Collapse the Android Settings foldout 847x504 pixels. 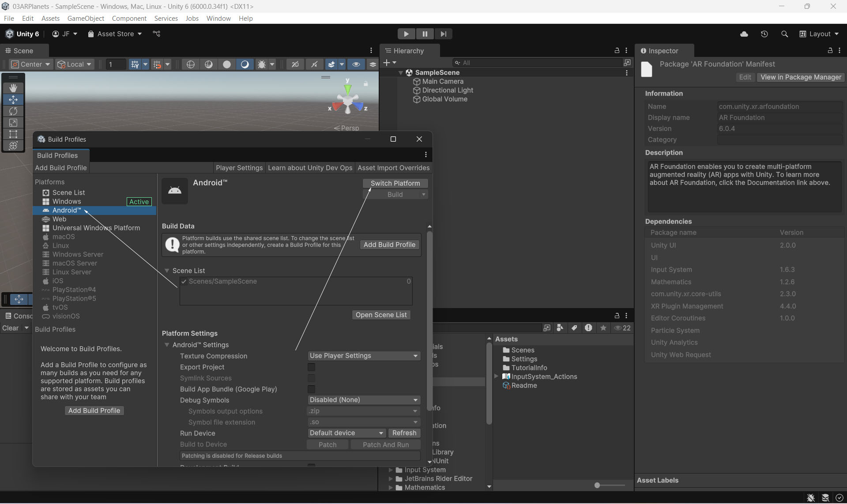(x=167, y=345)
